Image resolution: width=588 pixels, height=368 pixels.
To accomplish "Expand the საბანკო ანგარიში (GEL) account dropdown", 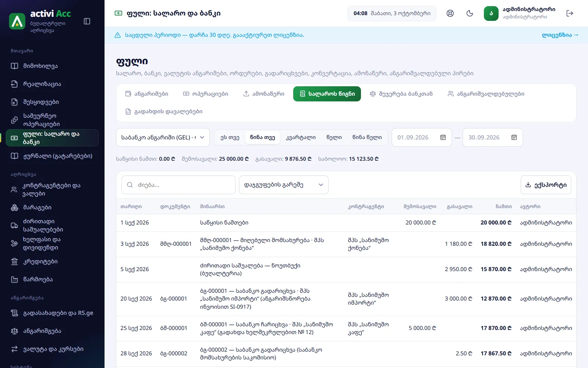I will coord(163,137).
